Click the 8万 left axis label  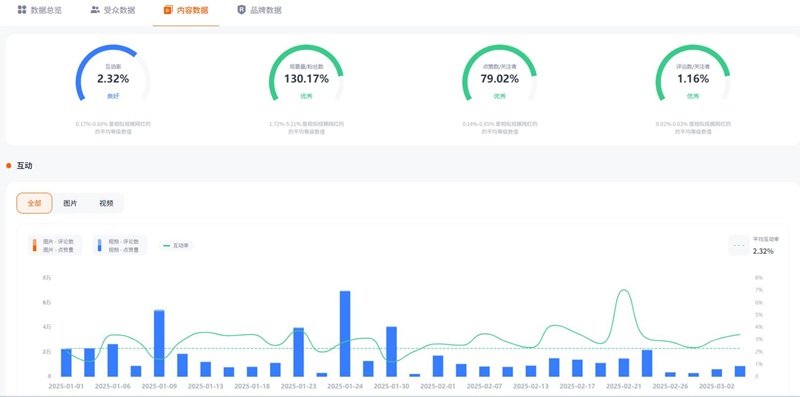click(47, 278)
